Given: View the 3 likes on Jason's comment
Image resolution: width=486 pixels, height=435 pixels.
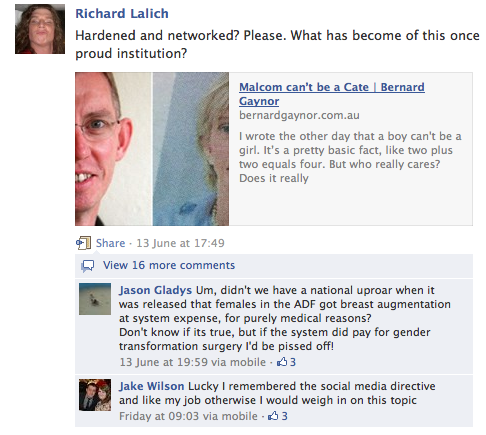Looking at the screenshot, I should 293,362.
